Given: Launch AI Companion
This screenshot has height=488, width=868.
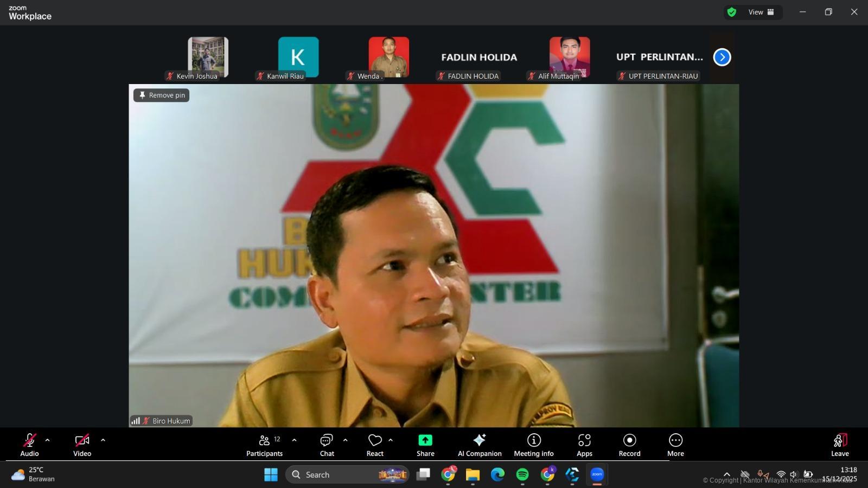Looking at the screenshot, I should pyautogui.click(x=480, y=445).
